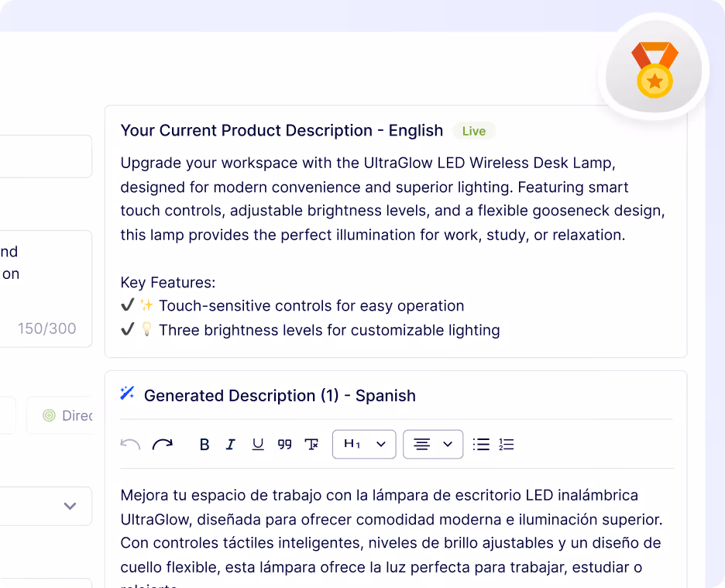Toggle the numbered list formatting
725x588 pixels.
tap(507, 444)
